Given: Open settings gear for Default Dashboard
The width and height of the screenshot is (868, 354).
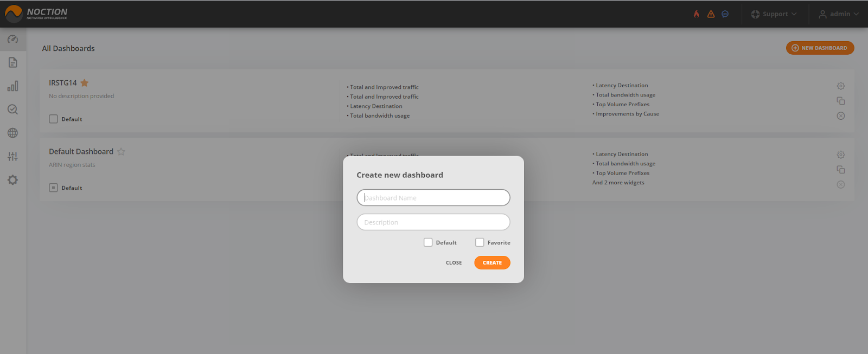Looking at the screenshot, I should coord(840,155).
